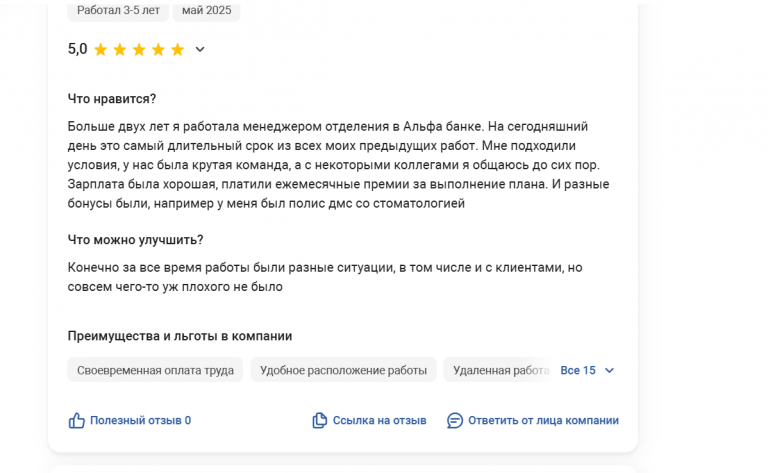The height and width of the screenshot is (473, 768).
Task: Select the Удобное расположение работы tag
Action: 343,370
